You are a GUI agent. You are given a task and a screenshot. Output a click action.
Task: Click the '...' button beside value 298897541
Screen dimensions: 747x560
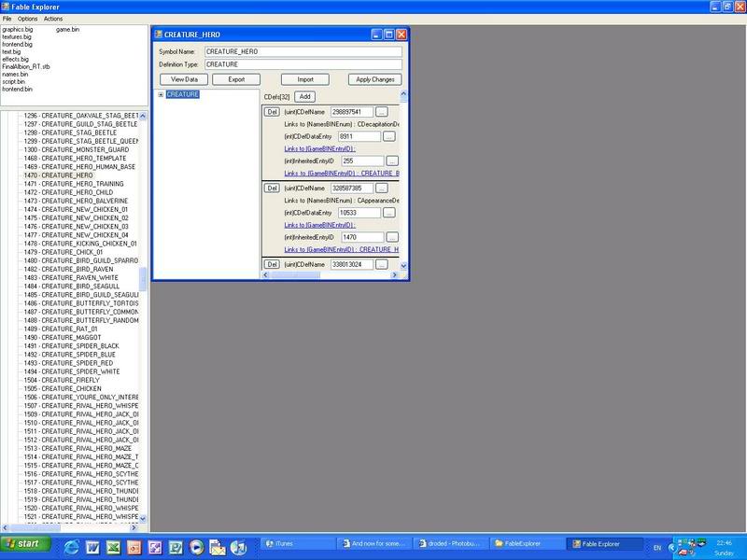[382, 111]
